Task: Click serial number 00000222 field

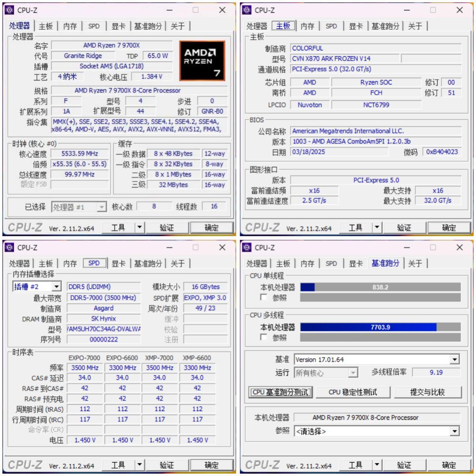Action: [x=104, y=339]
